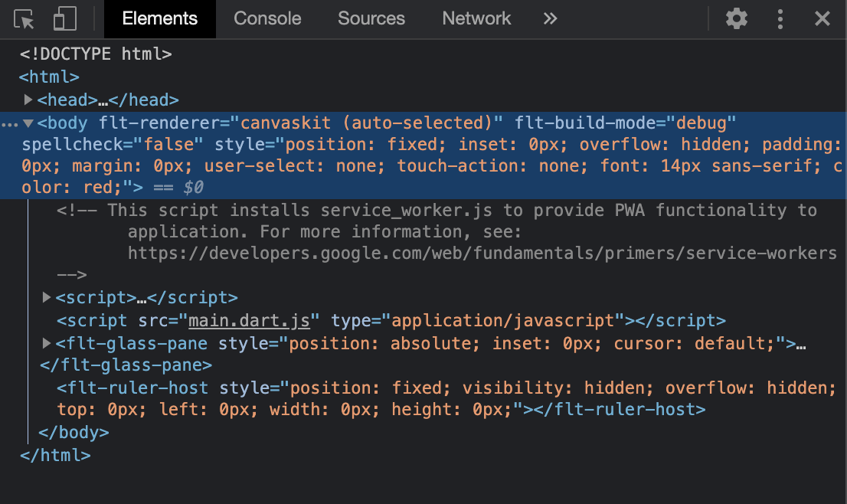The height and width of the screenshot is (504, 847).
Task: Switch to the Elements tab
Action: 160,19
